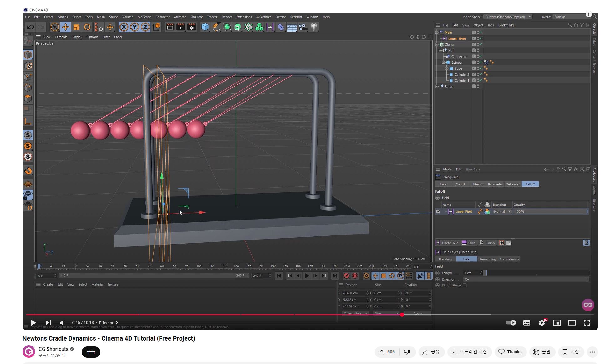Click Go to End of timeline
This screenshot has height=364, width=605.
[335, 276]
